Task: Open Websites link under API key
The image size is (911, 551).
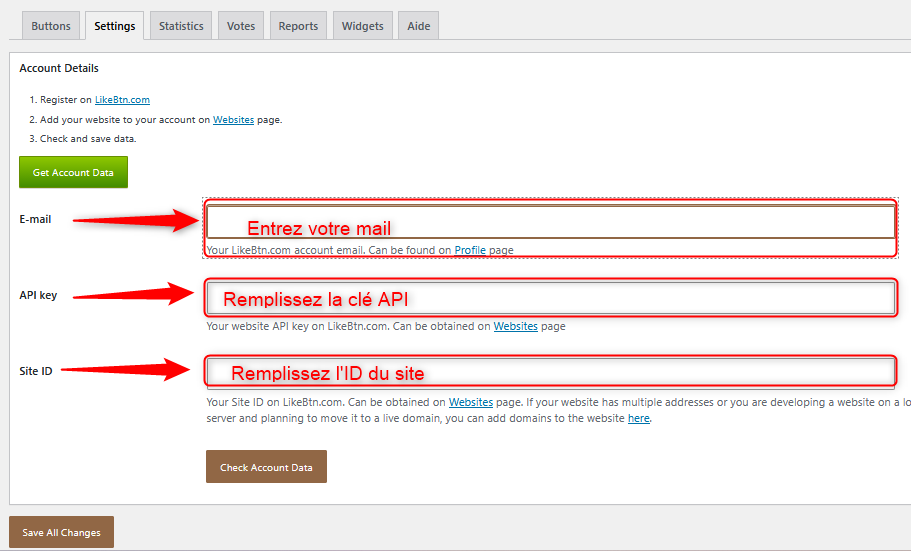Action: pos(515,326)
